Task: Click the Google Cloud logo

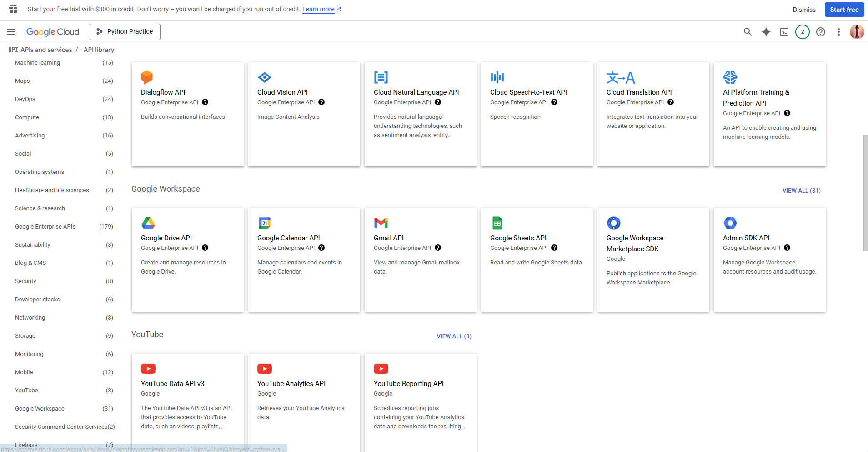Action: 53,32
